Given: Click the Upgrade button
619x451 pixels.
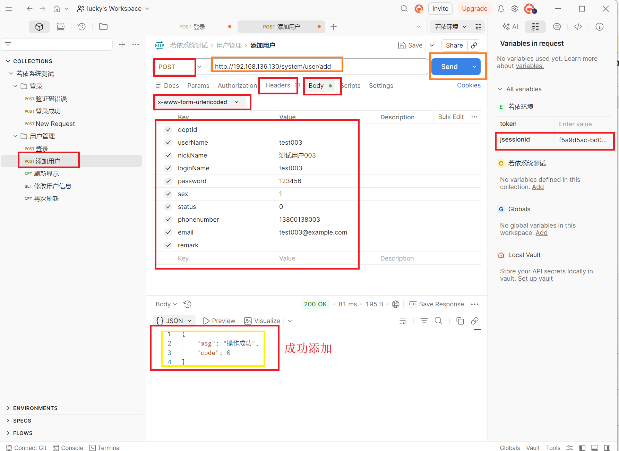Looking at the screenshot, I should point(474,9).
